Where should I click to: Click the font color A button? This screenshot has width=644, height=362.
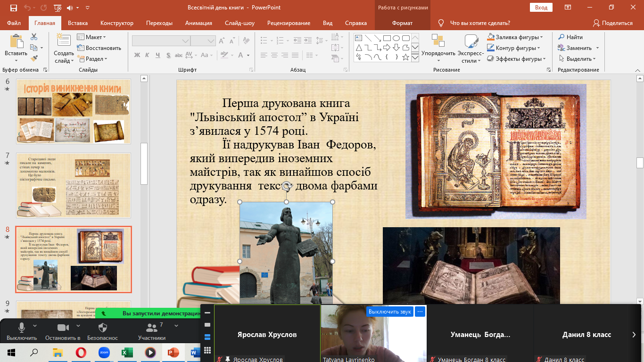tap(241, 55)
